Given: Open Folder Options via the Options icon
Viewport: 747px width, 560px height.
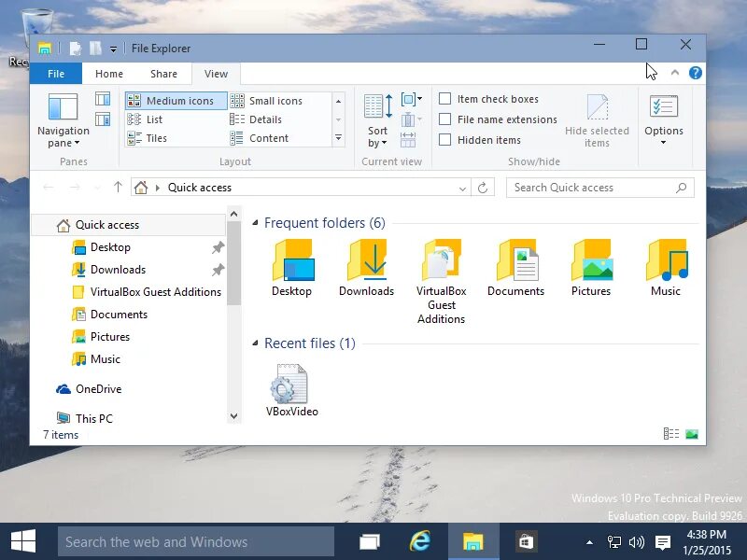Looking at the screenshot, I should 664,106.
